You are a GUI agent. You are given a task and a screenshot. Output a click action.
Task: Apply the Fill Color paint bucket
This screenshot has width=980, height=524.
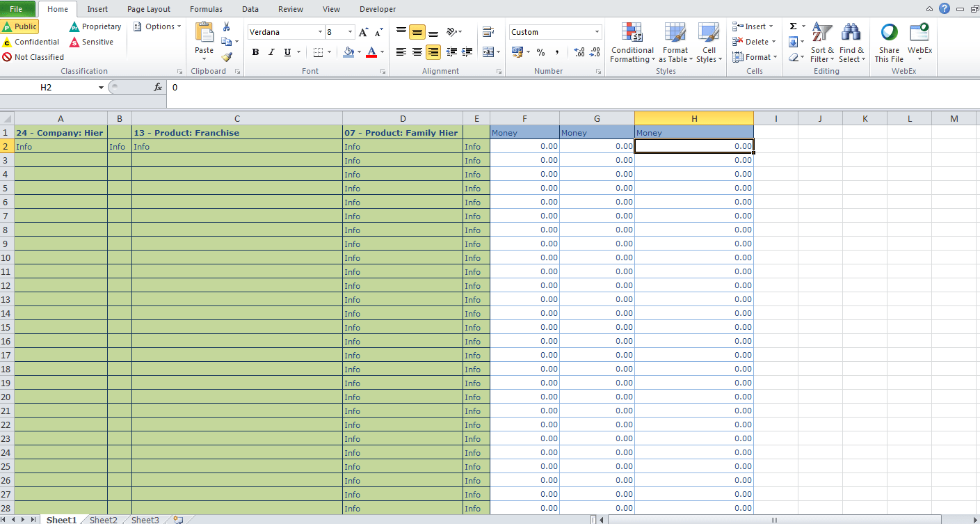[348, 52]
